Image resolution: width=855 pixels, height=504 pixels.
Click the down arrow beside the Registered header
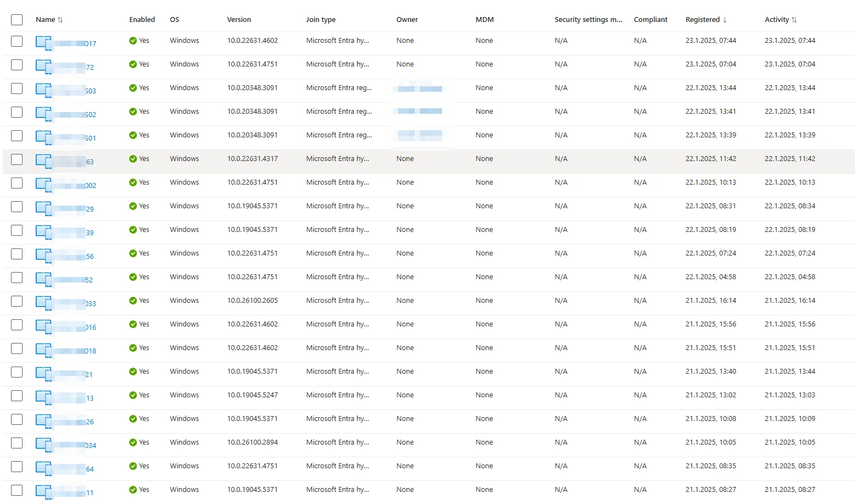[725, 20]
